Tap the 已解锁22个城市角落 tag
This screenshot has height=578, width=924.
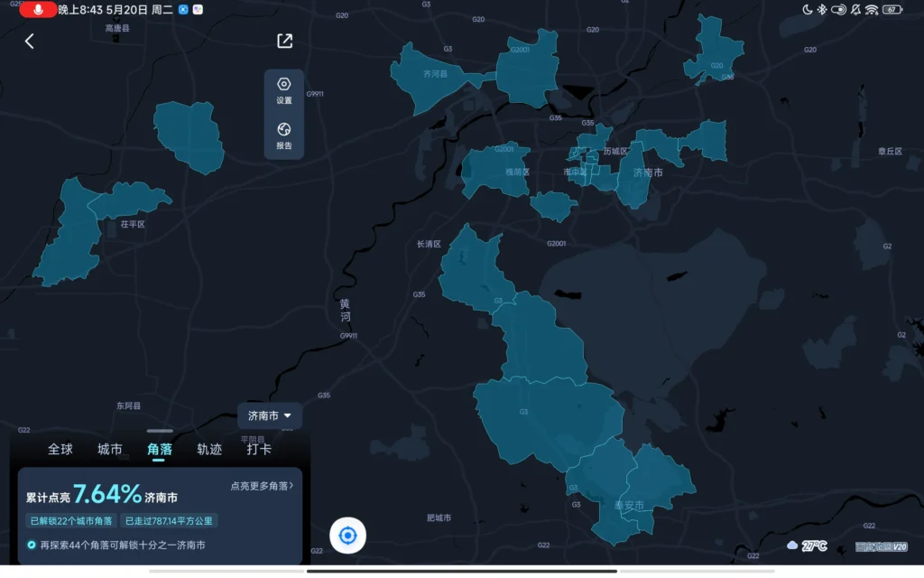click(x=71, y=520)
